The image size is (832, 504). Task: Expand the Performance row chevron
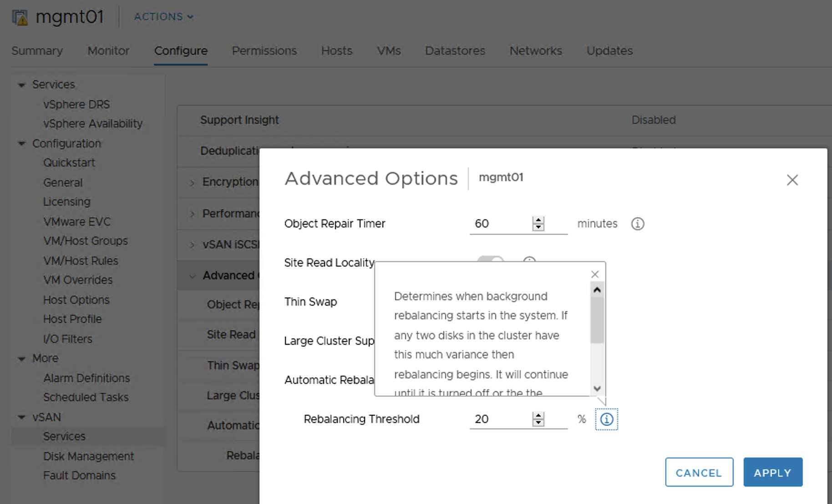tap(192, 214)
